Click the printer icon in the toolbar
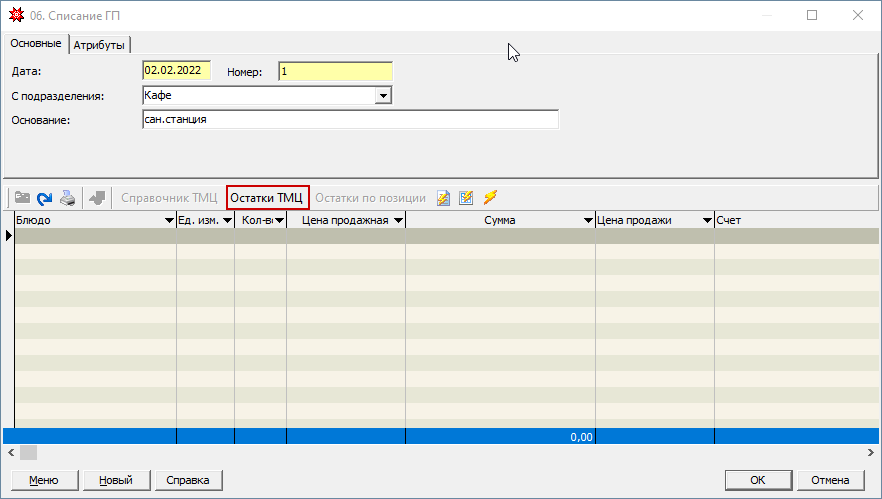 tap(68, 198)
